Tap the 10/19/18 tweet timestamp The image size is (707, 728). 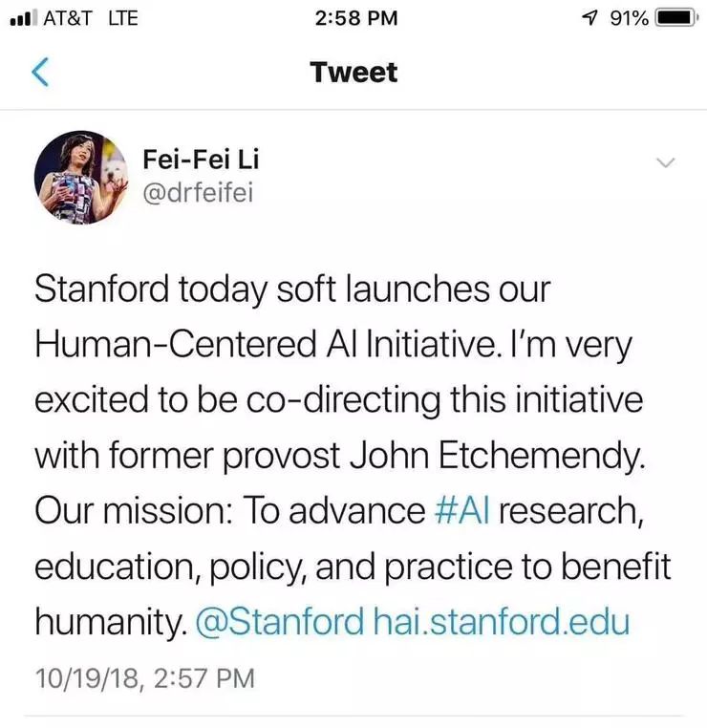(144, 678)
